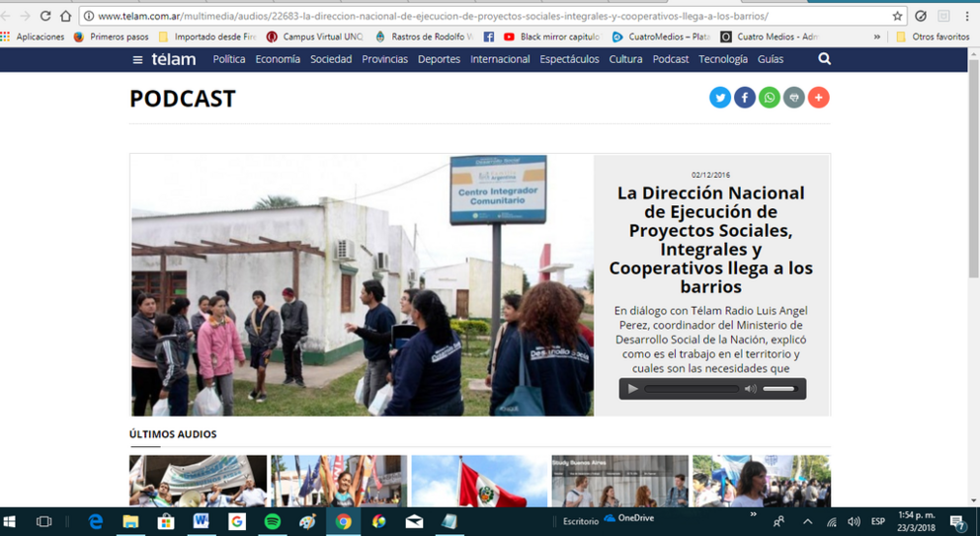Go to the Sociedad section

pyautogui.click(x=331, y=59)
